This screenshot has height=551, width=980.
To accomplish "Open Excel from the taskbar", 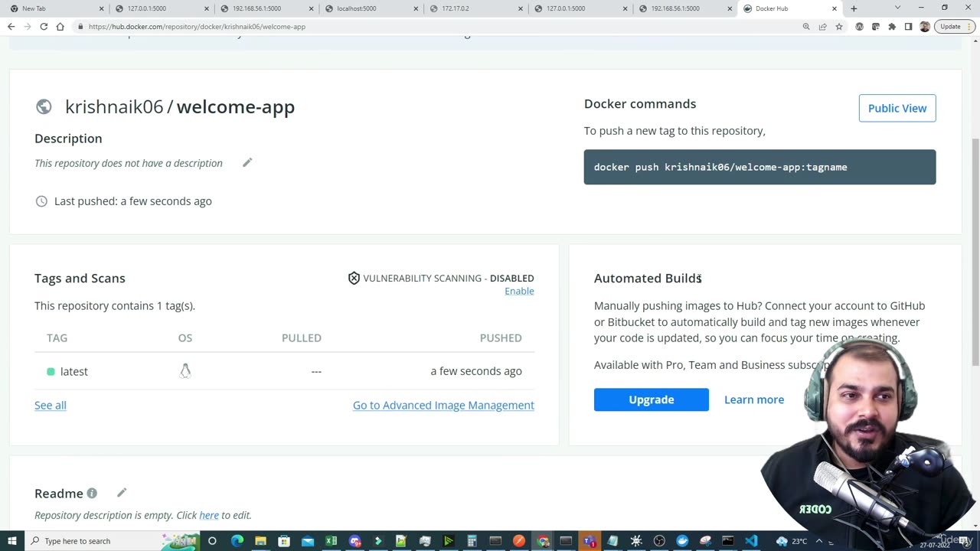I will tap(331, 541).
